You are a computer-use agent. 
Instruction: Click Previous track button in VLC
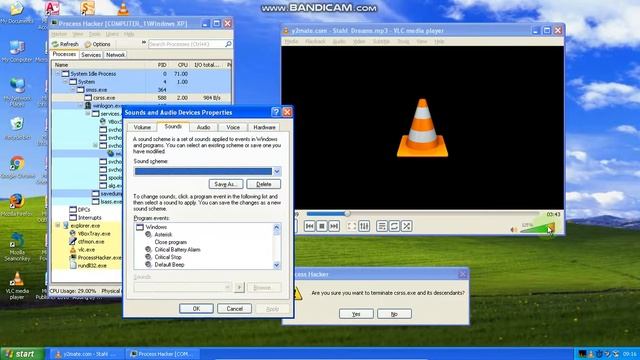coord(309,226)
